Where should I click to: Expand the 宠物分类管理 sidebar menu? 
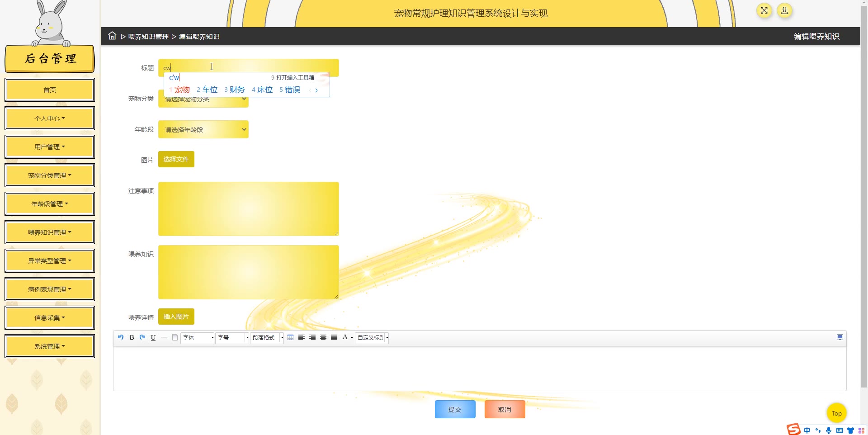tap(50, 175)
